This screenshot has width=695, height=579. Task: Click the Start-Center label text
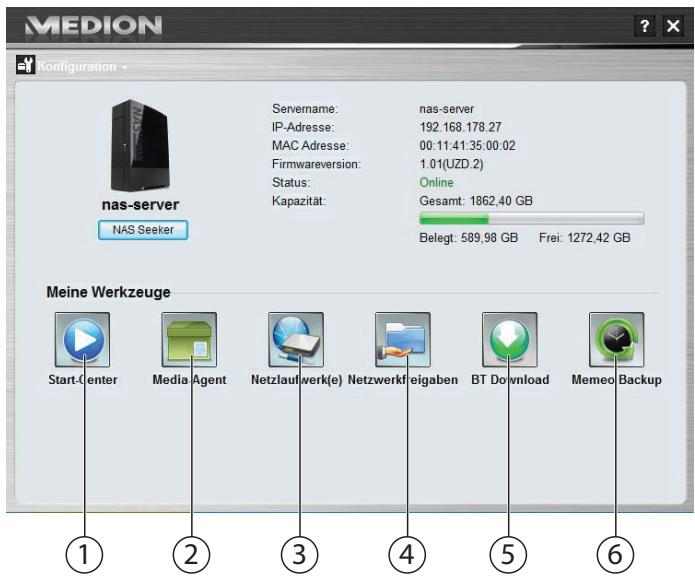(83, 380)
